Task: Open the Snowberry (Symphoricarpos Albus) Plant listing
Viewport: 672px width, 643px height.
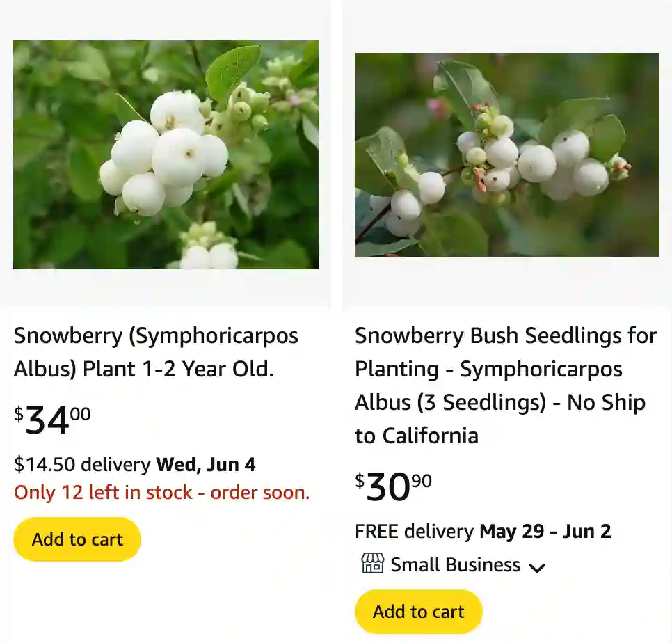Action: pos(157,351)
